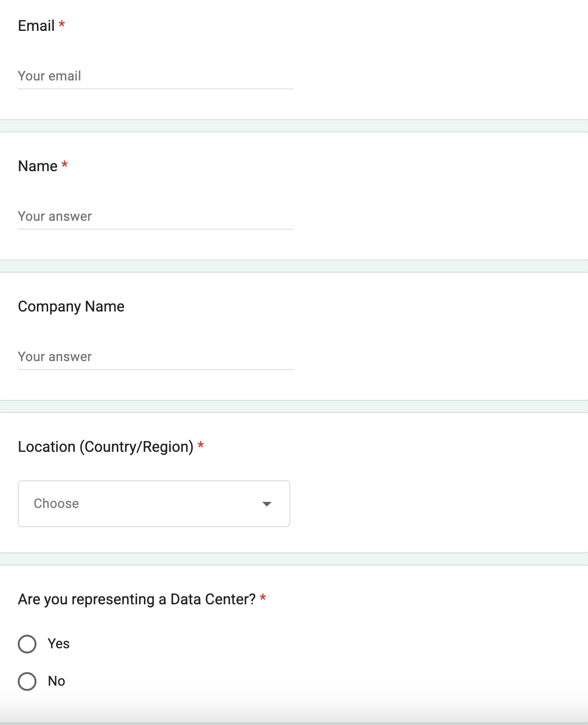Click the required asterisk after Location (Country/Region)

(x=201, y=445)
